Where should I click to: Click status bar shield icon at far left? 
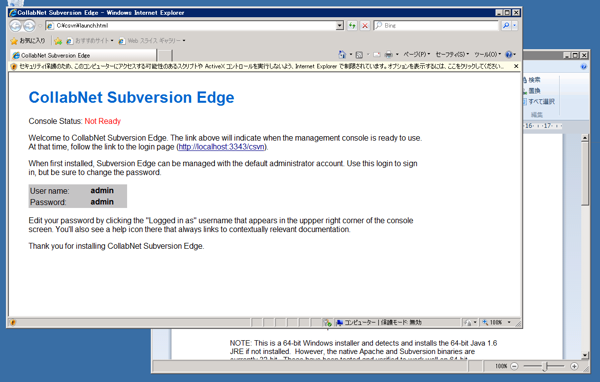12,322
